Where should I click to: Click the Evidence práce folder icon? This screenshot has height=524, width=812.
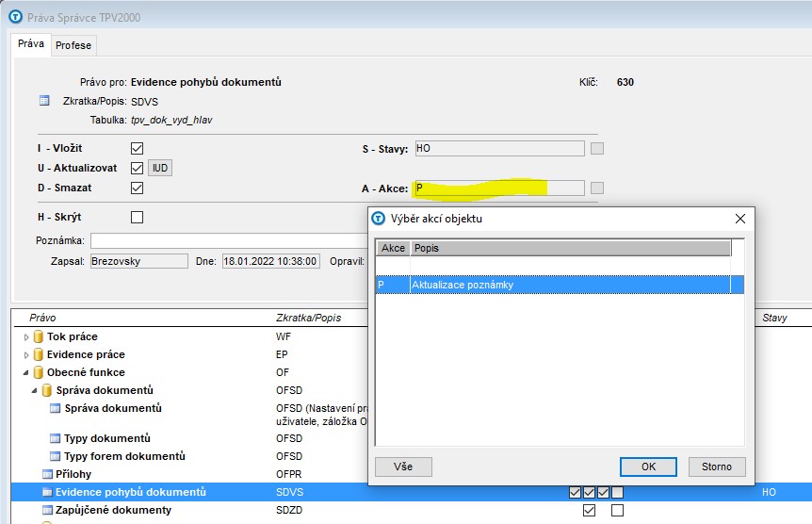[38, 354]
